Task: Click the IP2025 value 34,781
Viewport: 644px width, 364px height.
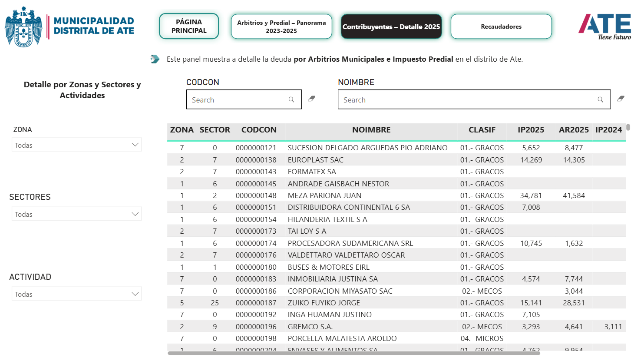Action: (x=531, y=195)
